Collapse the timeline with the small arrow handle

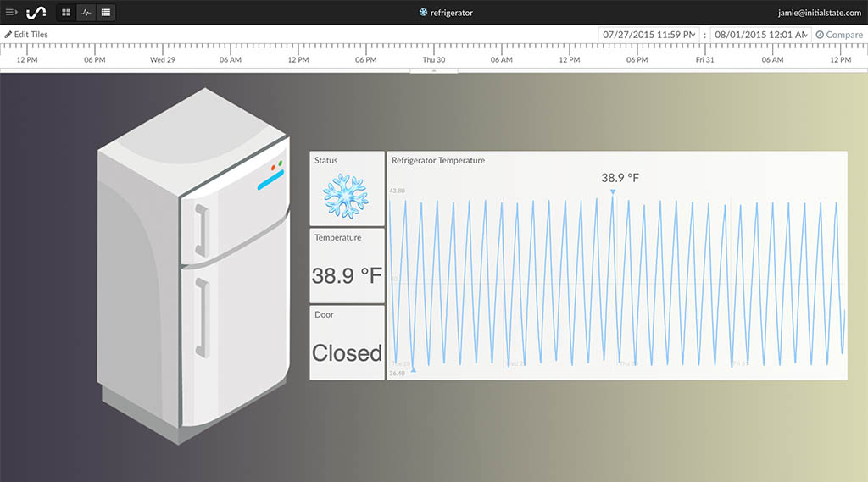tap(434, 71)
